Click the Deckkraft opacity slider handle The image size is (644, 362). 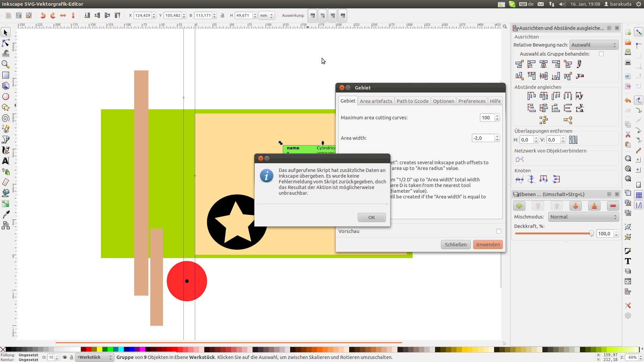click(x=591, y=234)
